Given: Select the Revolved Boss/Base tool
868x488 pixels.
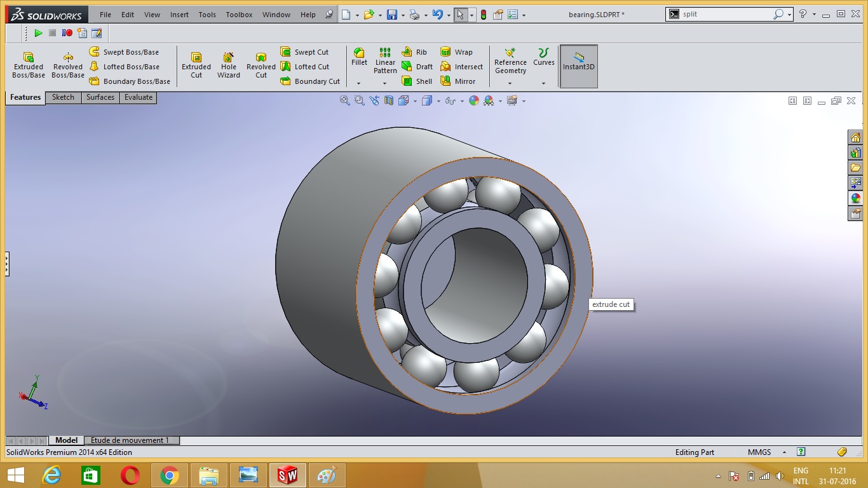Looking at the screenshot, I should pyautogui.click(x=68, y=66).
